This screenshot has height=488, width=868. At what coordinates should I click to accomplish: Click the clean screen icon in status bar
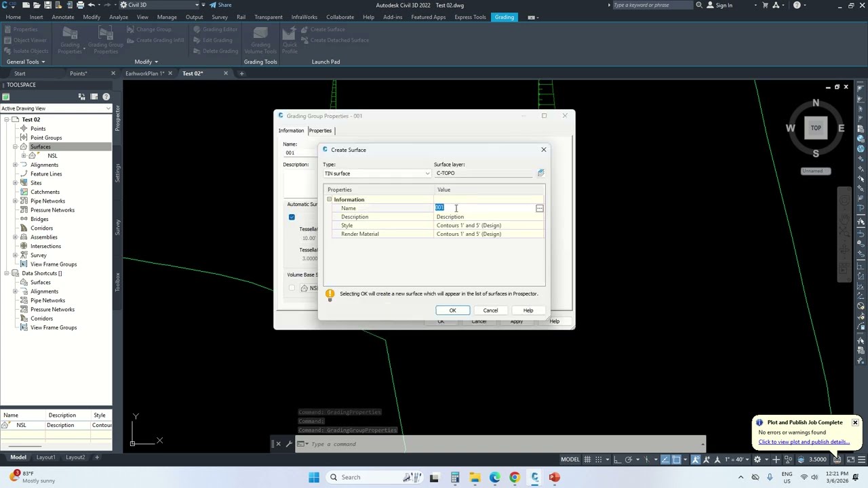tap(850, 460)
